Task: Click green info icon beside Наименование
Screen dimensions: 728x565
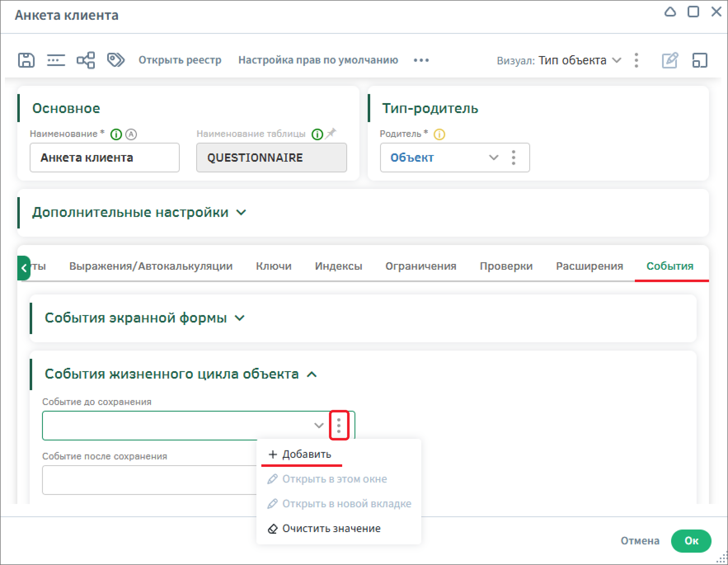Action: [116, 134]
